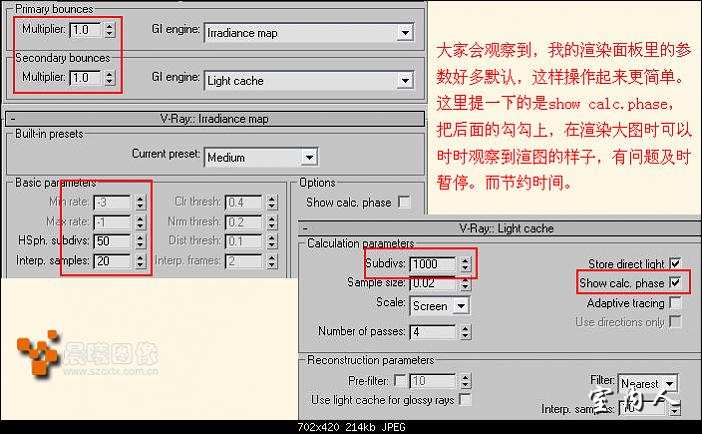Click the Light cache Subdivs 1000 field

coord(433,264)
